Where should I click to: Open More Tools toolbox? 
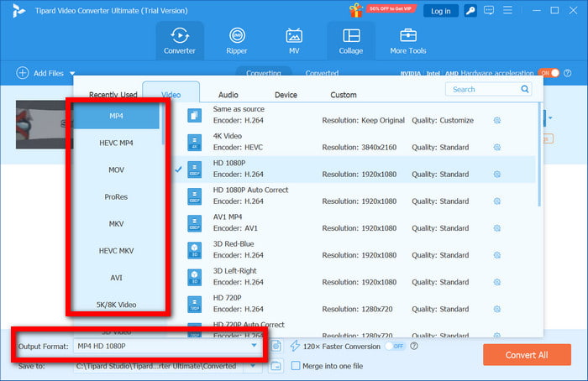(408, 40)
